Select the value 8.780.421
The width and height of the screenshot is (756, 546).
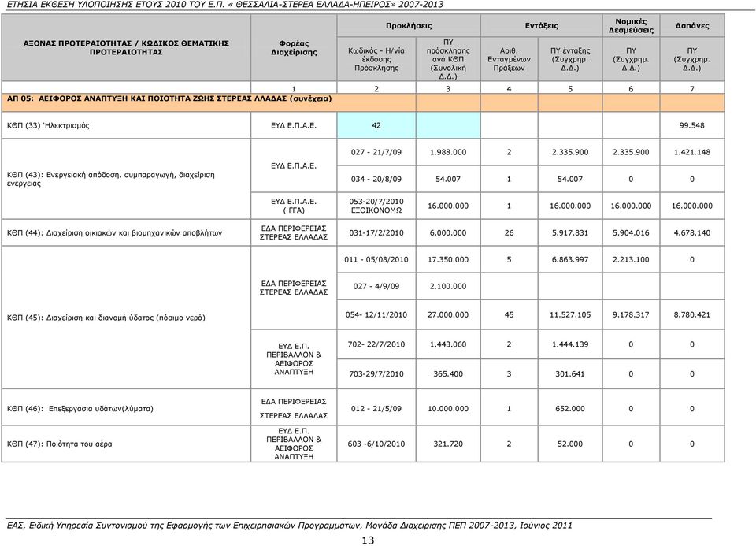(692, 314)
